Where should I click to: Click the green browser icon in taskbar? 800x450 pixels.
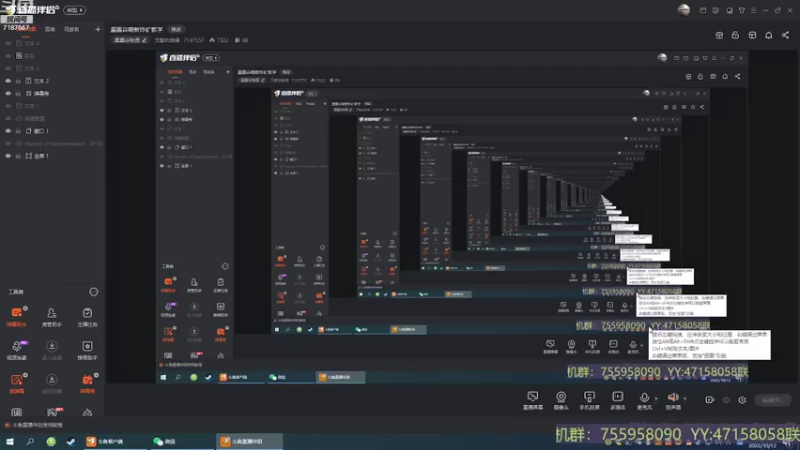pyautogui.click(x=51, y=441)
